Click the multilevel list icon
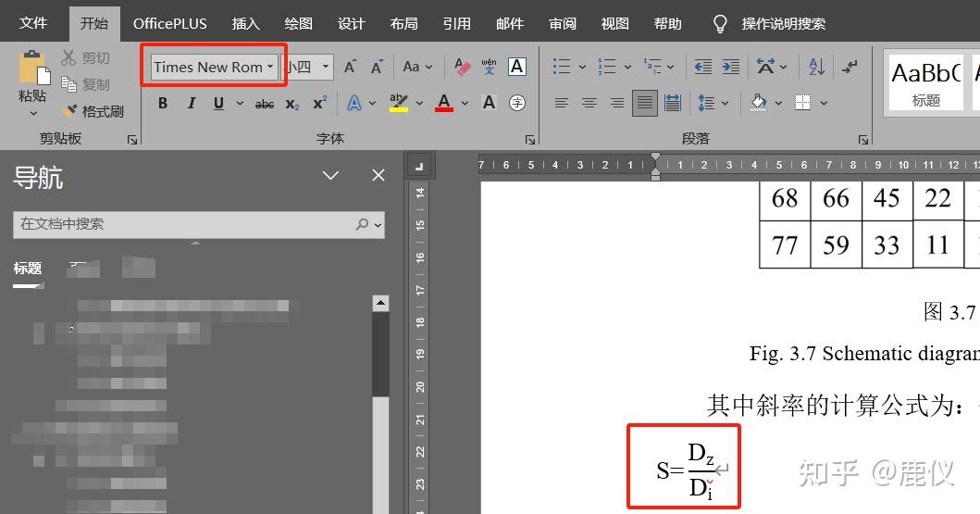 (651, 67)
